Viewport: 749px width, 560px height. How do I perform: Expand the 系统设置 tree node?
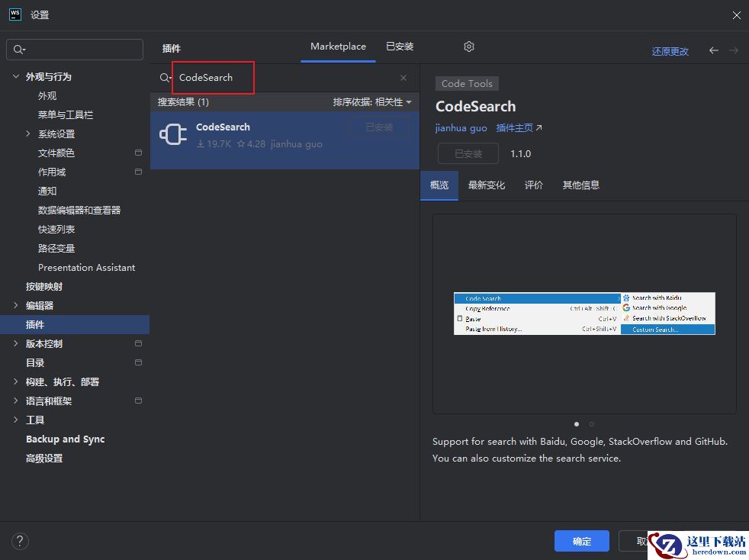coord(28,134)
